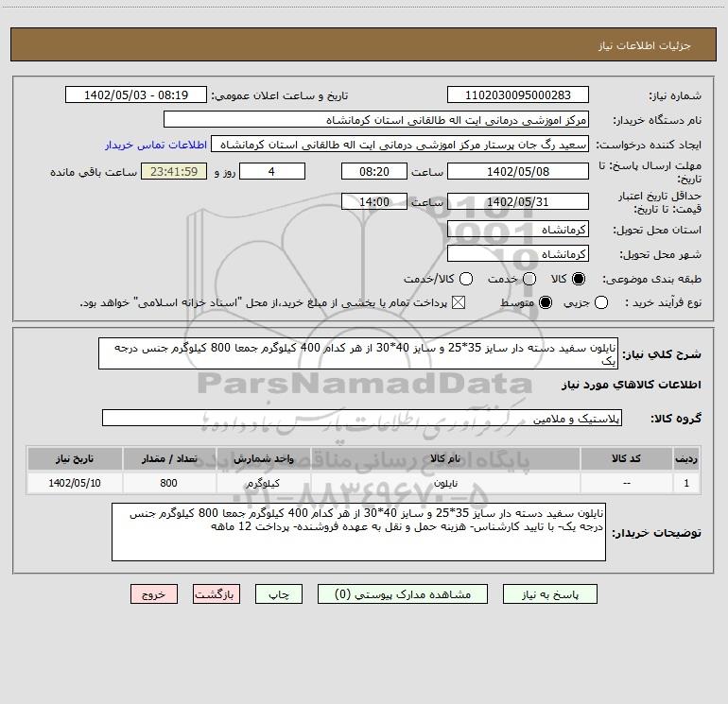728x704 pixels.
Task: Click the استان محل تحویل field
Action: click(518, 229)
